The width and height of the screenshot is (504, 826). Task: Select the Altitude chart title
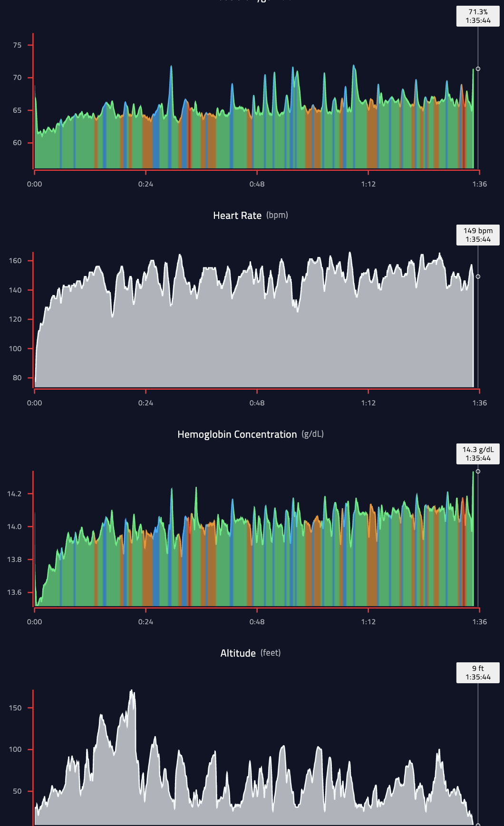click(x=238, y=653)
